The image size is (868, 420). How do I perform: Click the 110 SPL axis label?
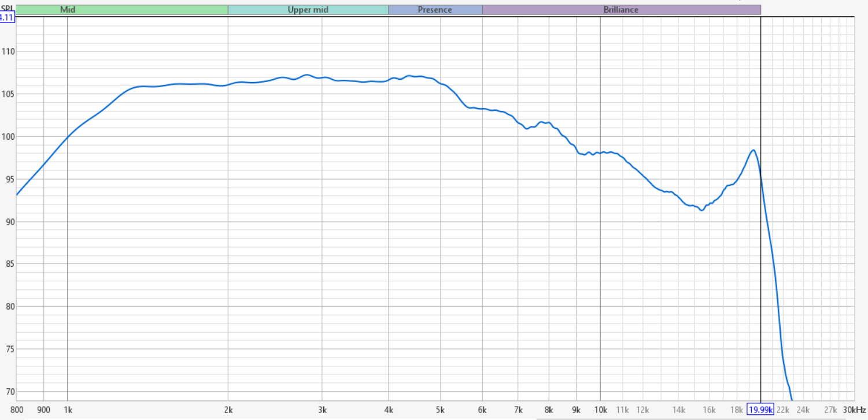[x=8, y=52]
